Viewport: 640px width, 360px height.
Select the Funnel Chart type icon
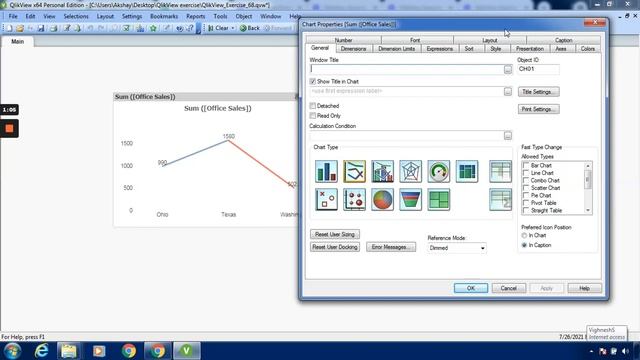[x=411, y=199]
